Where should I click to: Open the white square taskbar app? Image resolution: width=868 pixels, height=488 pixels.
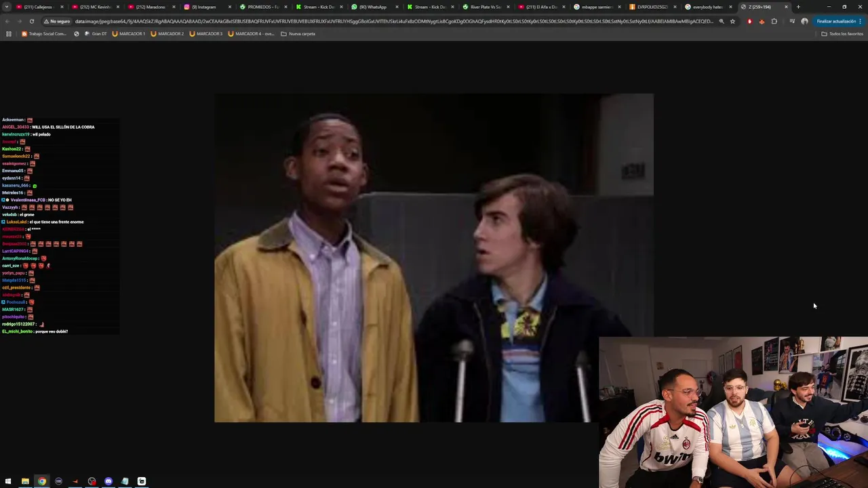pyautogui.click(x=142, y=481)
